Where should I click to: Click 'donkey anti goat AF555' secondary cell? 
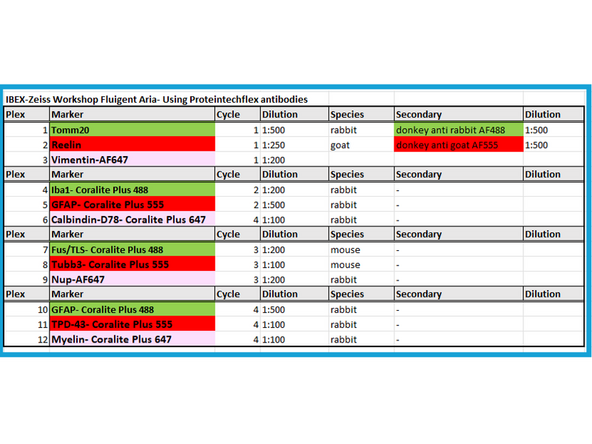pos(459,145)
